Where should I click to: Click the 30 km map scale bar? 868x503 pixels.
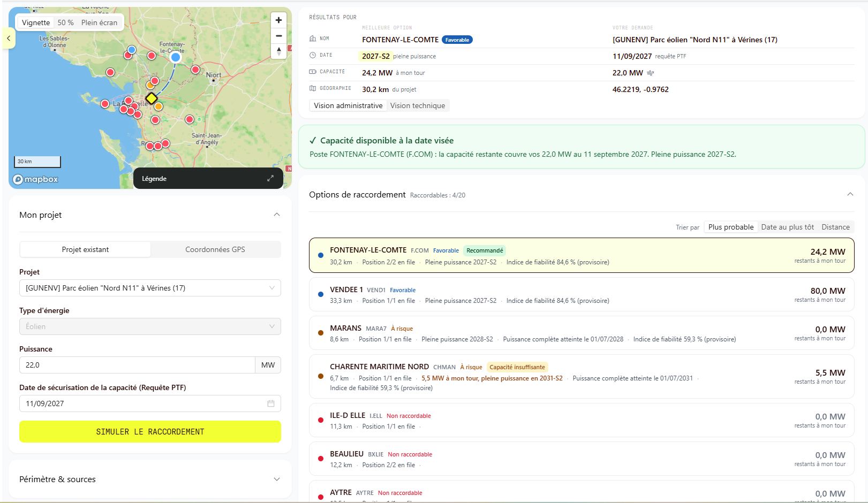click(x=37, y=162)
